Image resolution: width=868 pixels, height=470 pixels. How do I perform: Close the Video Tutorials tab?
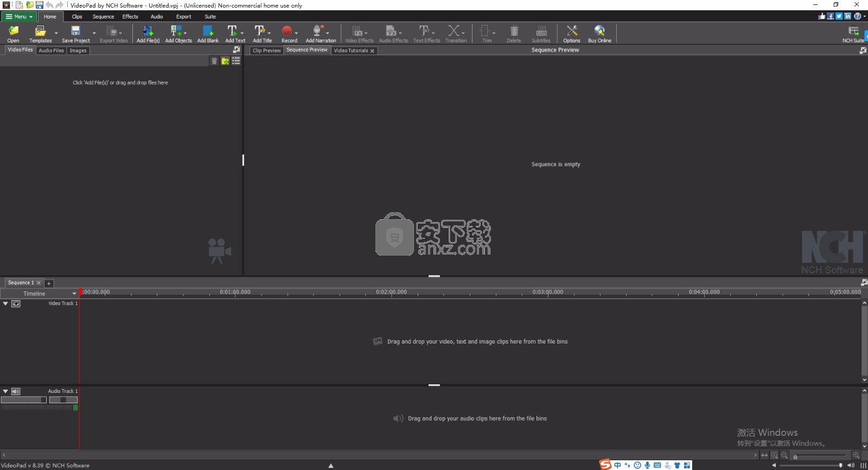coord(372,50)
